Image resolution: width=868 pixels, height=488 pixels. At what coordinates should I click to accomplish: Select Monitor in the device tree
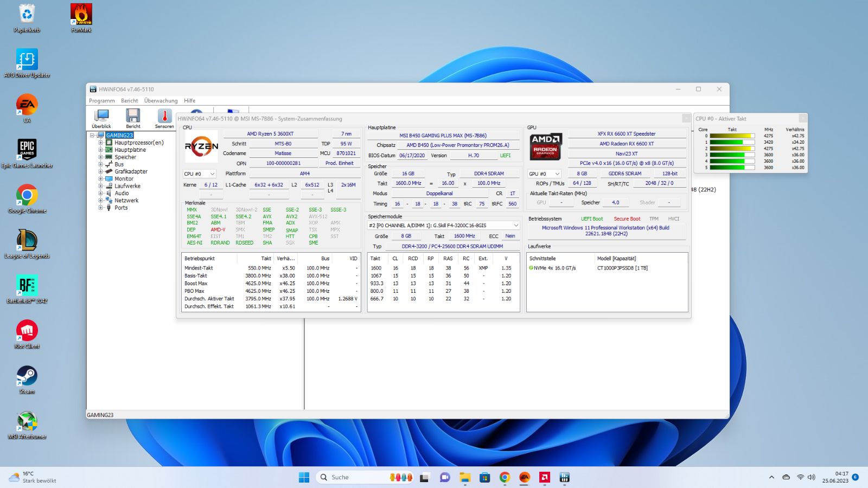pos(124,179)
